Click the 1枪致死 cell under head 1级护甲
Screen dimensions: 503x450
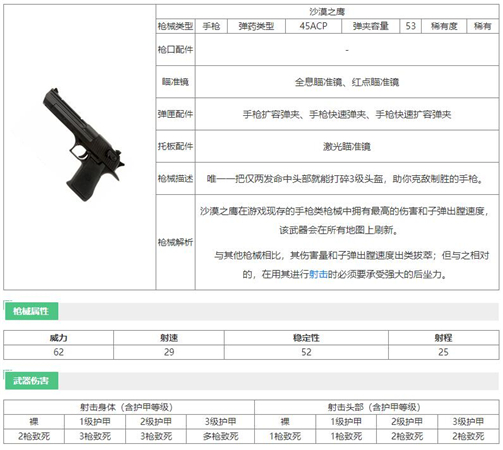coord(346,436)
